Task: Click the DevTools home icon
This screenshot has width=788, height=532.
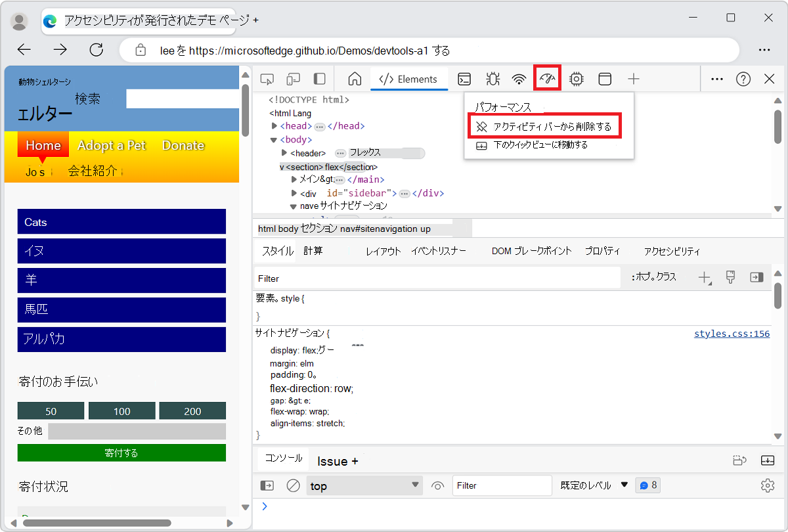Action: 354,79
